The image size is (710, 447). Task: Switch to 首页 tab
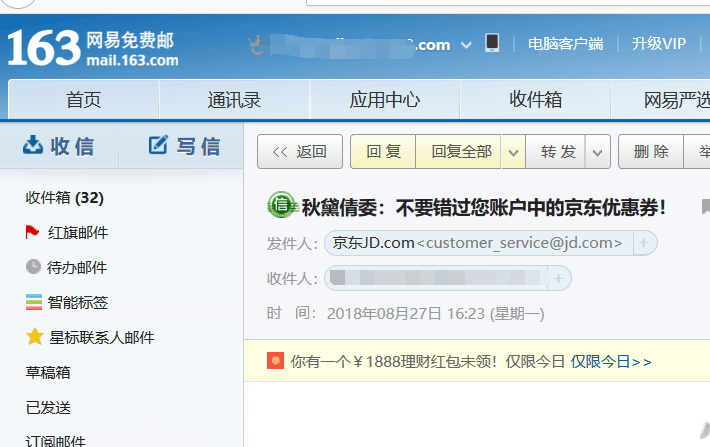click(x=84, y=100)
